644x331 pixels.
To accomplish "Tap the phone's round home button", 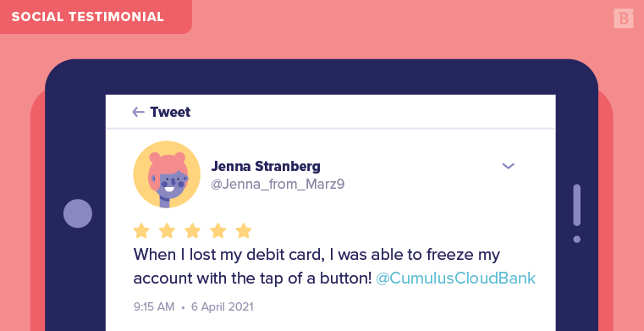I will coord(78,213).
